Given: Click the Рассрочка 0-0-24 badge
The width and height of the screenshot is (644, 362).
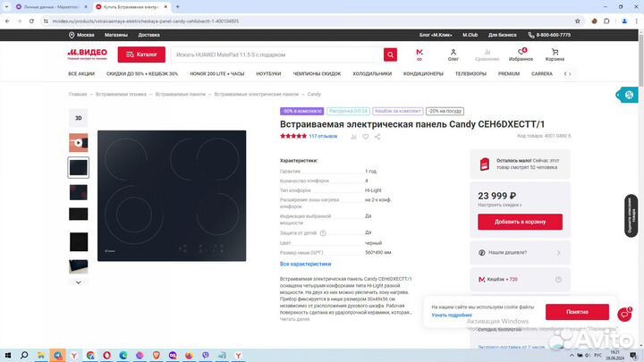Looking at the screenshot, I should click(348, 111).
